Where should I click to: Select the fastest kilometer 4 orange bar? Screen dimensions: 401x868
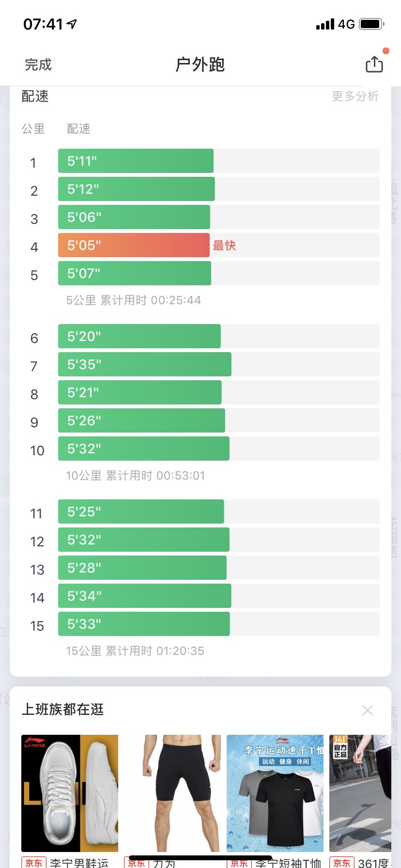134,245
